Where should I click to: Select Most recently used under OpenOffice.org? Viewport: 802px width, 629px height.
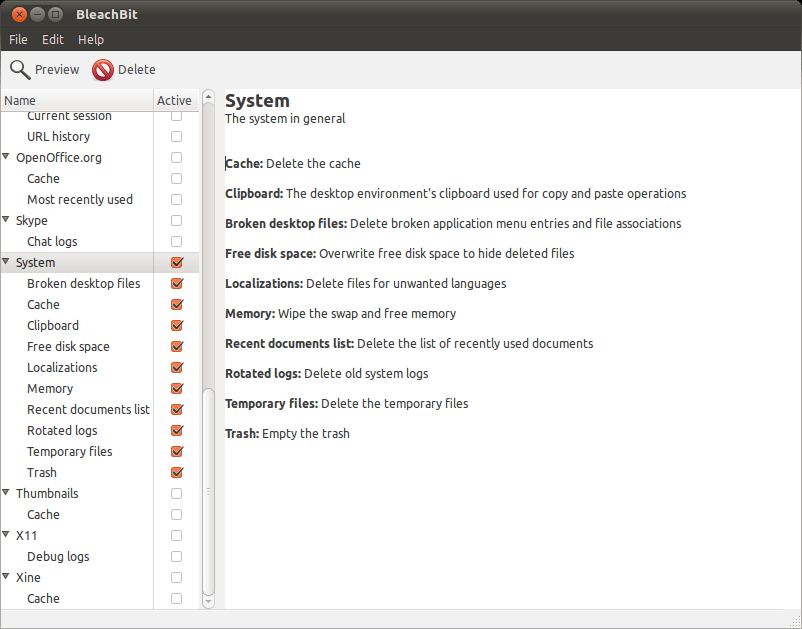[100, 199]
